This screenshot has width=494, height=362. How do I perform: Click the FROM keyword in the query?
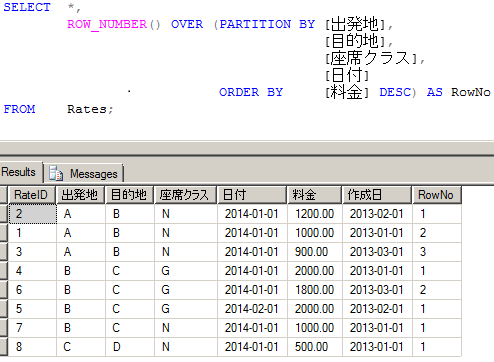pyautogui.click(x=19, y=109)
